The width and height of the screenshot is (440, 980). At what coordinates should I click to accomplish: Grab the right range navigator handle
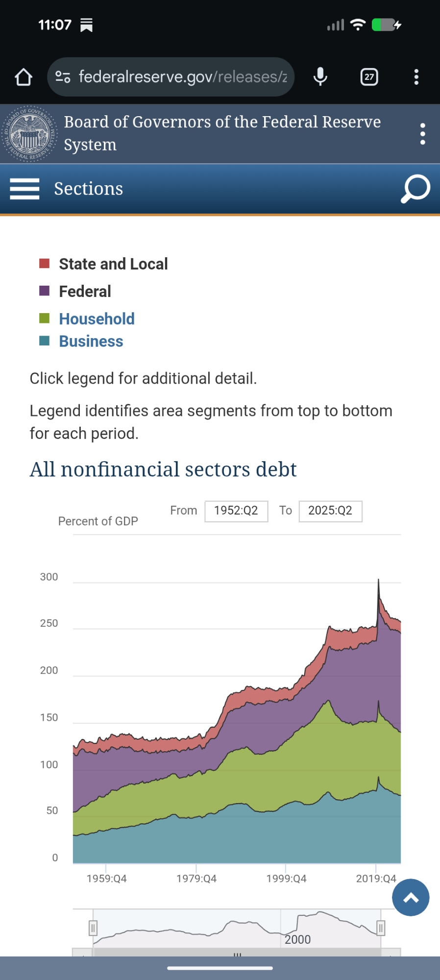pyautogui.click(x=381, y=928)
